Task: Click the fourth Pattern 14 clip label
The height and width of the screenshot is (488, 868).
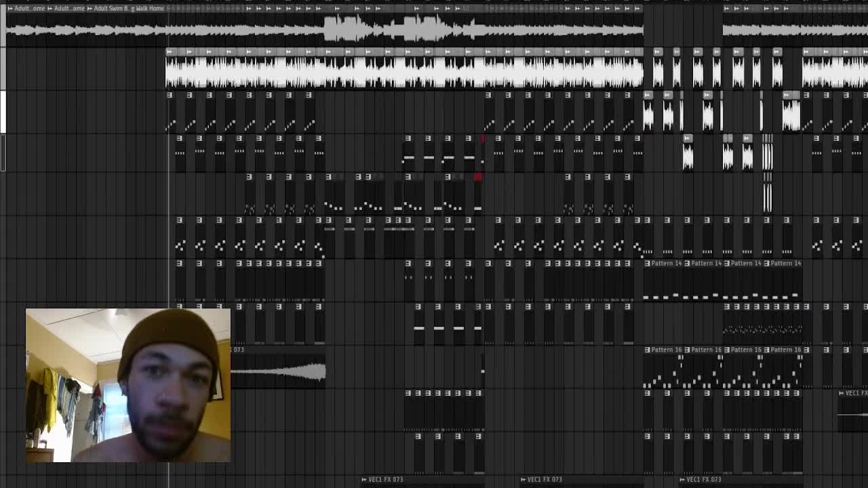Action: point(787,263)
